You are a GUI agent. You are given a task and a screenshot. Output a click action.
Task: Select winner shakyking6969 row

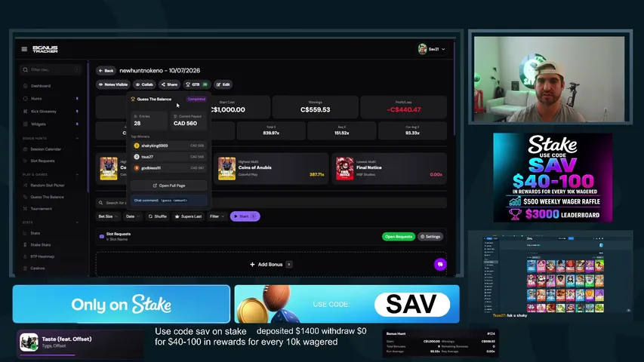[x=169, y=146]
